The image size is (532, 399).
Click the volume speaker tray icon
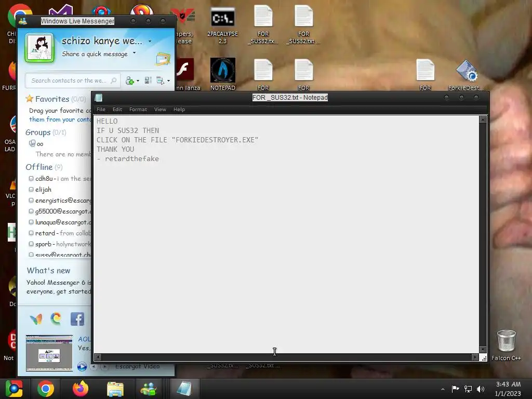(481, 389)
